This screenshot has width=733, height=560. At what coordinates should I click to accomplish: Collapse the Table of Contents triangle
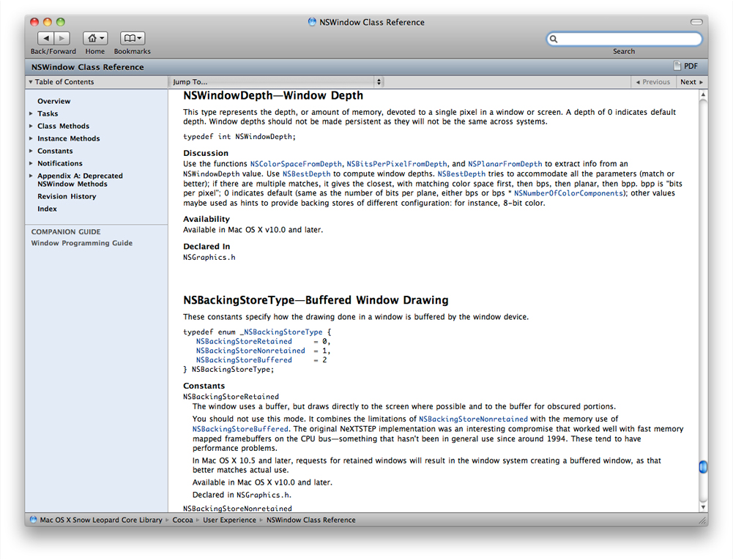(x=30, y=82)
